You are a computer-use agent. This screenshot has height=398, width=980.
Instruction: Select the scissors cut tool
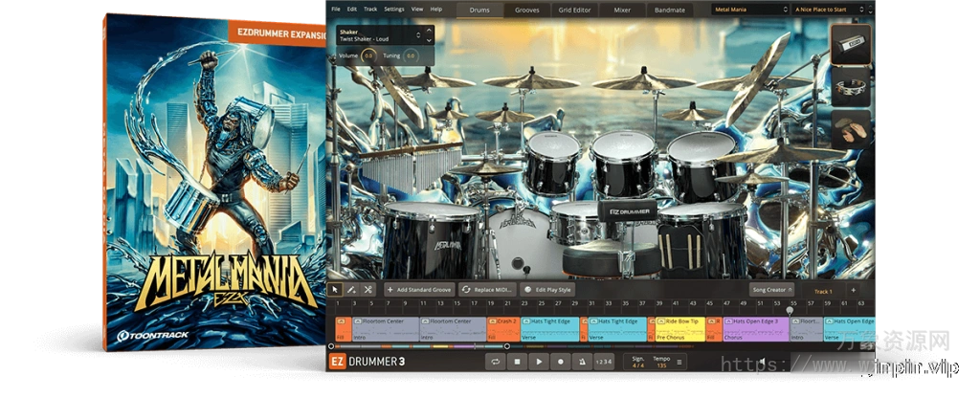pyautogui.click(x=368, y=290)
